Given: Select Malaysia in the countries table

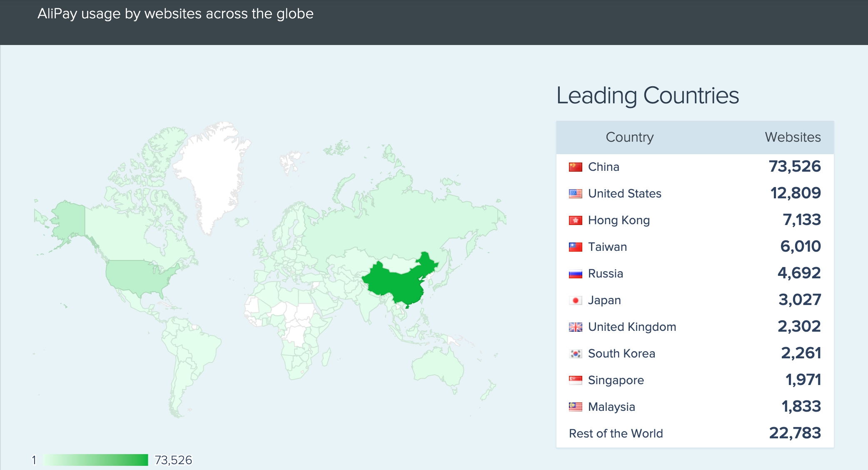Looking at the screenshot, I should 611,407.
